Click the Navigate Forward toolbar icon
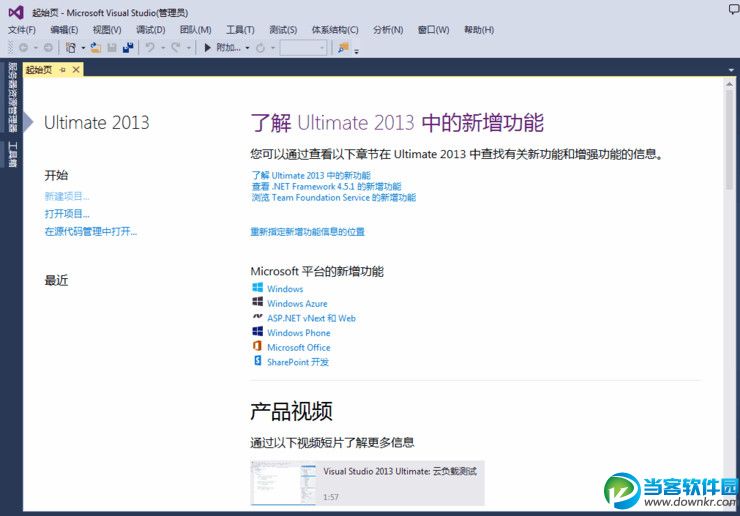 [x=48, y=48]
